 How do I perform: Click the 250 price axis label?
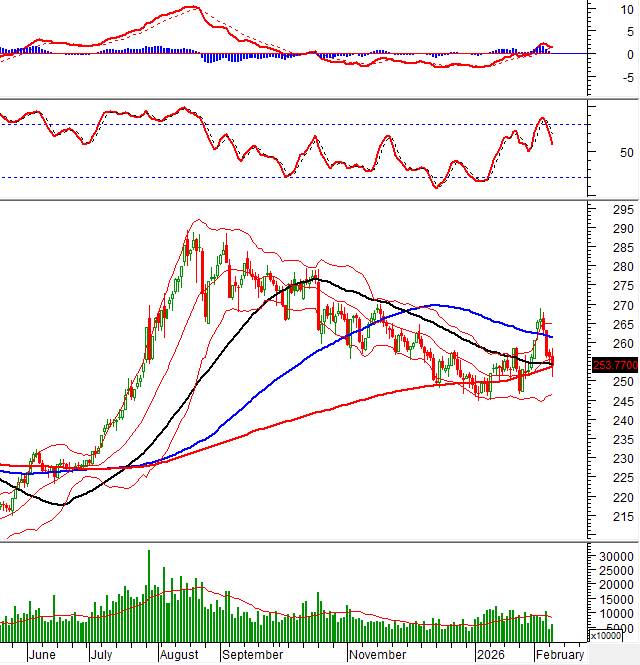point(623,382)
